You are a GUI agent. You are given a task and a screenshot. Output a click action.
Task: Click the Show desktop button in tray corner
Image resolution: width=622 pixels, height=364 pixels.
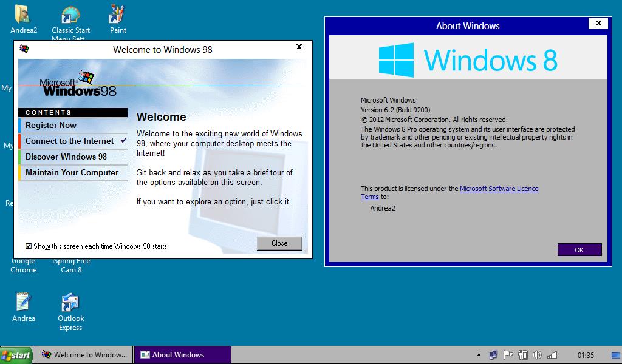click(616, 355)
